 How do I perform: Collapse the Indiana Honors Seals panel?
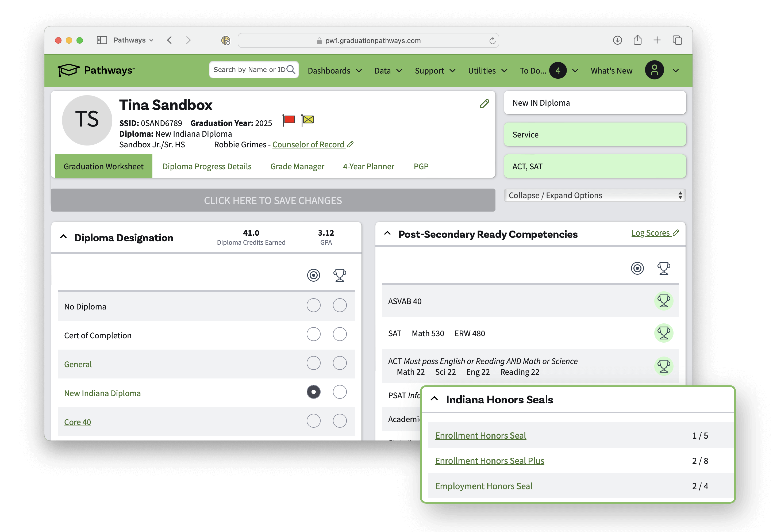point(434,399)
